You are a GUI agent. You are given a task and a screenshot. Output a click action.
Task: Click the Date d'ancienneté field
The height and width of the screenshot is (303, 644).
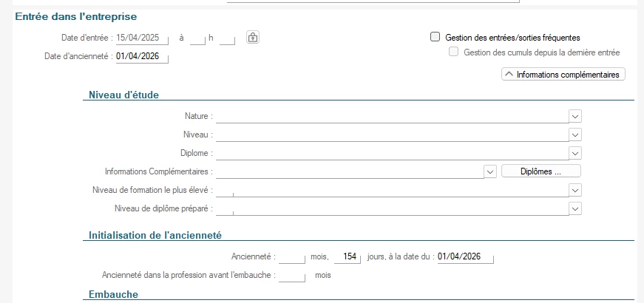(142, 56)
